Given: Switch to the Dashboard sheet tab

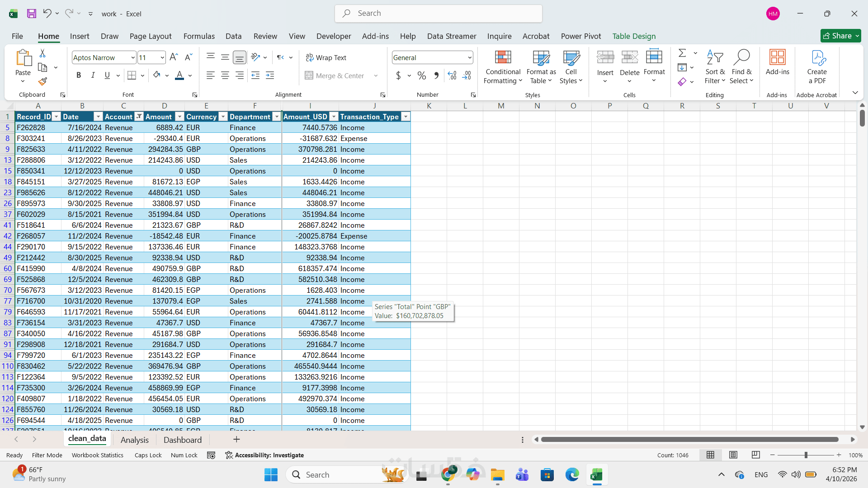Looking at the screenshot, I should pos(183,440).
